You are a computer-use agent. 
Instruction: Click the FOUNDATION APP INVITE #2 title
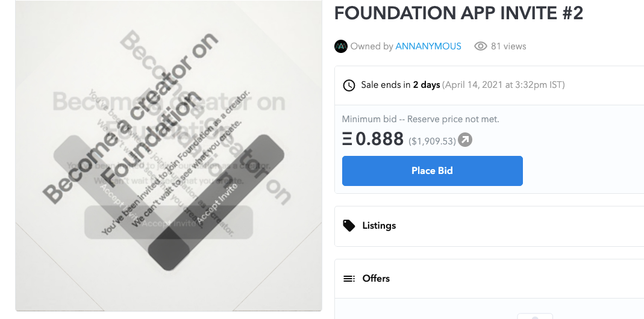click(458, 13)
